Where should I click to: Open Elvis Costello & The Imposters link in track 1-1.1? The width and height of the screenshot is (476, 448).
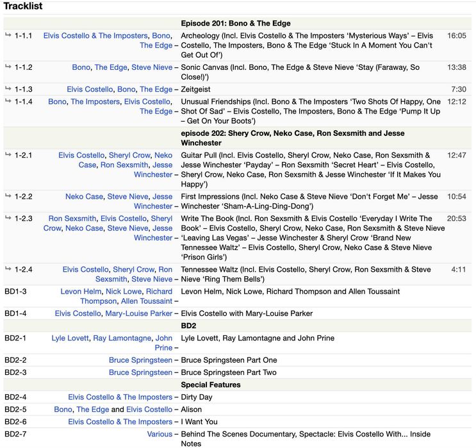coord(95,35)
